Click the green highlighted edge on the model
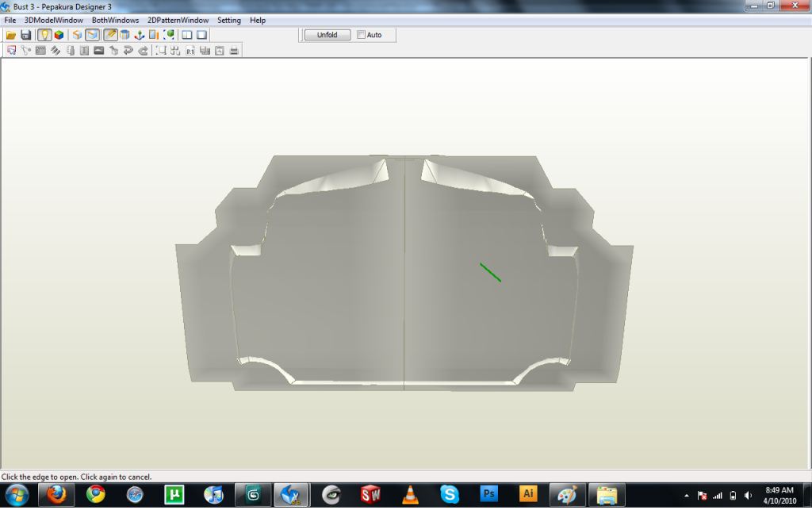Viewport: 812px width, 510px height. pyautogui.click(x=490, y=272)
